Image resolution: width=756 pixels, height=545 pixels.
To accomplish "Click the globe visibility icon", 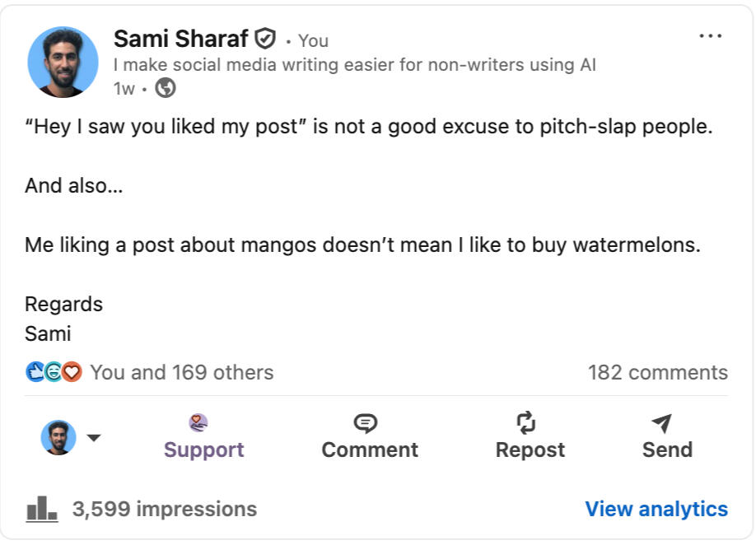I will coord(166,88).
